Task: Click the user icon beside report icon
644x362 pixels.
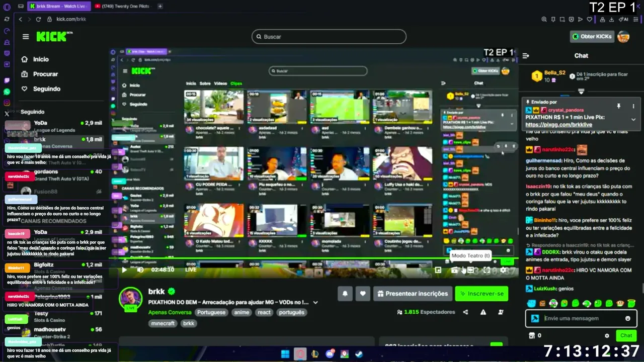Action: [501, 312]
